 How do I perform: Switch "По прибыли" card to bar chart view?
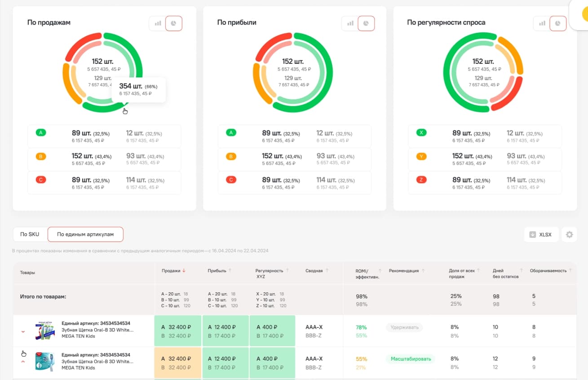point(350,23)
